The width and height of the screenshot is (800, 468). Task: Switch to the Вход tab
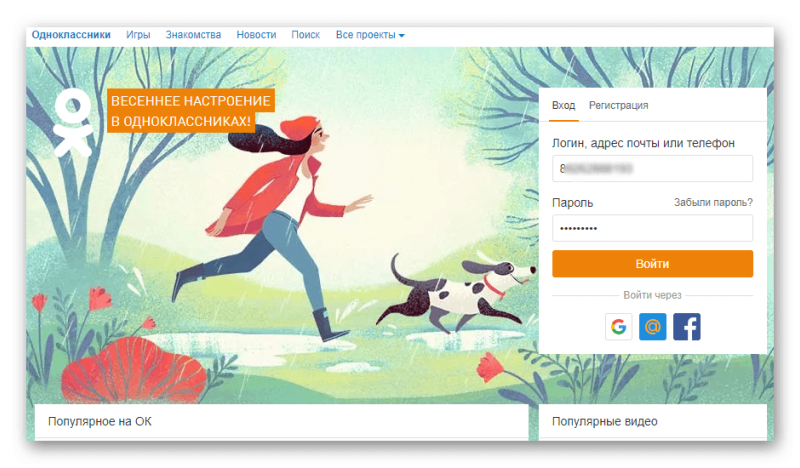point(563,105)
